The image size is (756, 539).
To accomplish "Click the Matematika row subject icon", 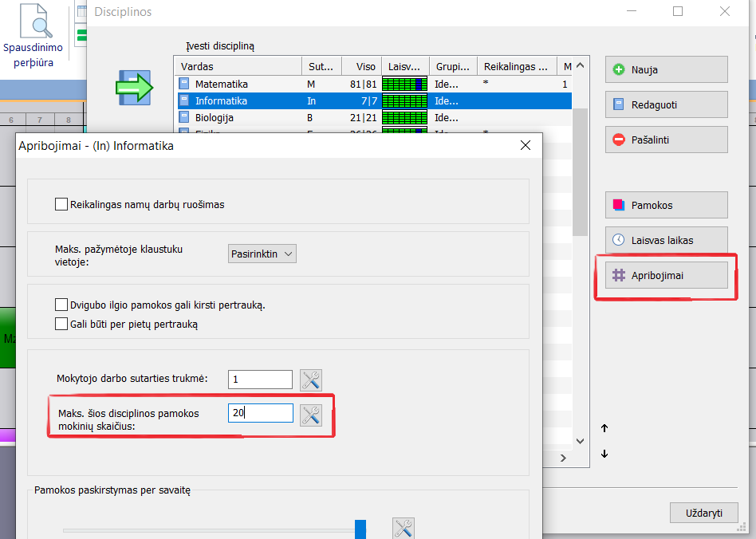I will click(x=184, y=84).
